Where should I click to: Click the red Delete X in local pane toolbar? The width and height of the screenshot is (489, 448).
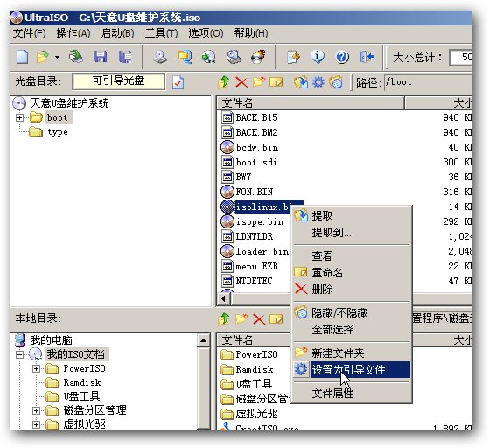(x=259, y=319)
